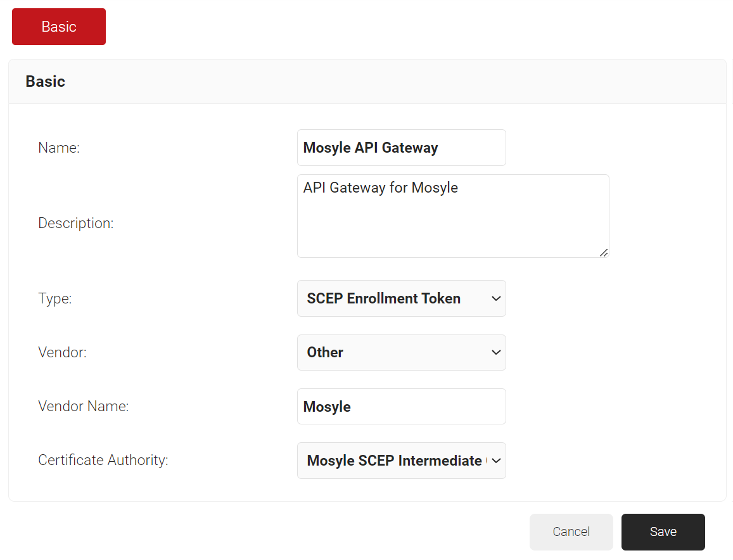Click into the Description text area
733x560 pixels.
pyautogui.click(x=452, y=216)
